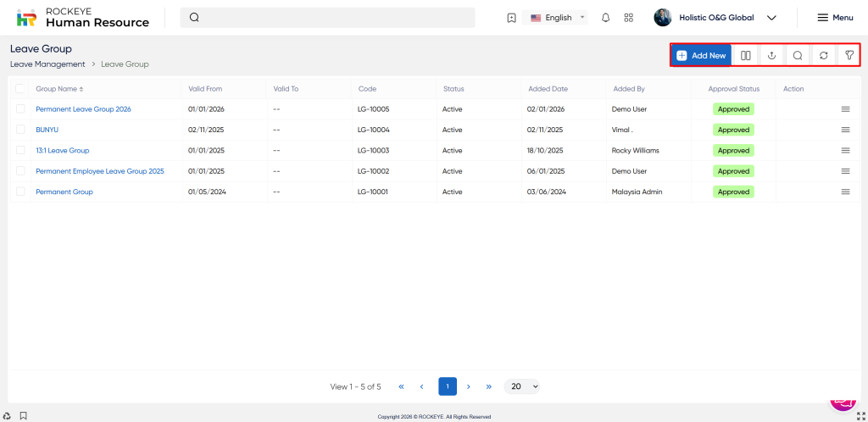This screenshot has height=422, width=868.
Task: Open the toolbar search magnifier icon
Action: tap(797, 56)
